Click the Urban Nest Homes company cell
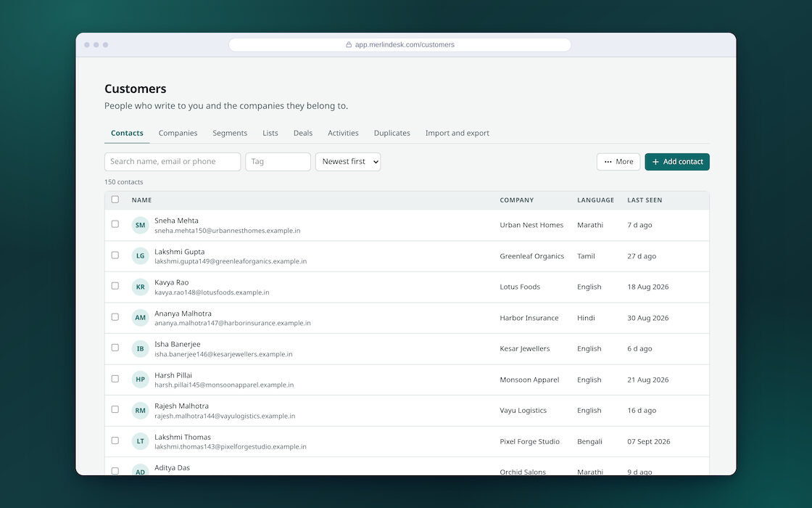The width and height of the screenshot is (812, 508). click(x=531, y=225)
